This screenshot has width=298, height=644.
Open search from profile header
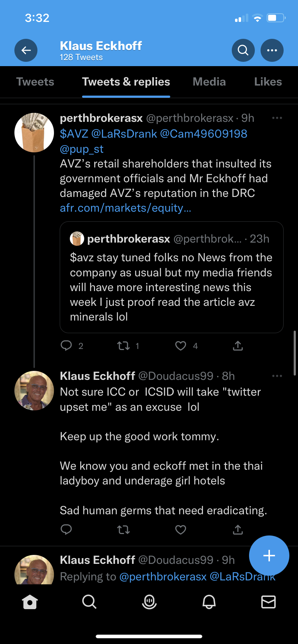243,50
